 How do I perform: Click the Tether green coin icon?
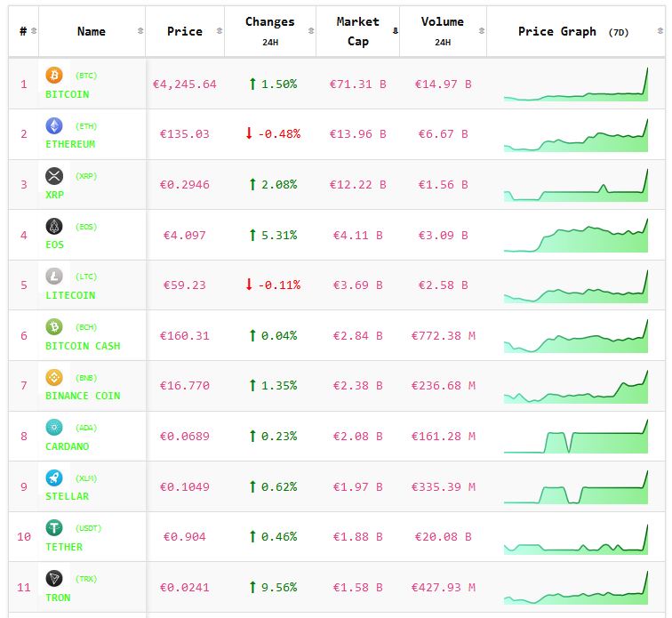pos(54,528)
